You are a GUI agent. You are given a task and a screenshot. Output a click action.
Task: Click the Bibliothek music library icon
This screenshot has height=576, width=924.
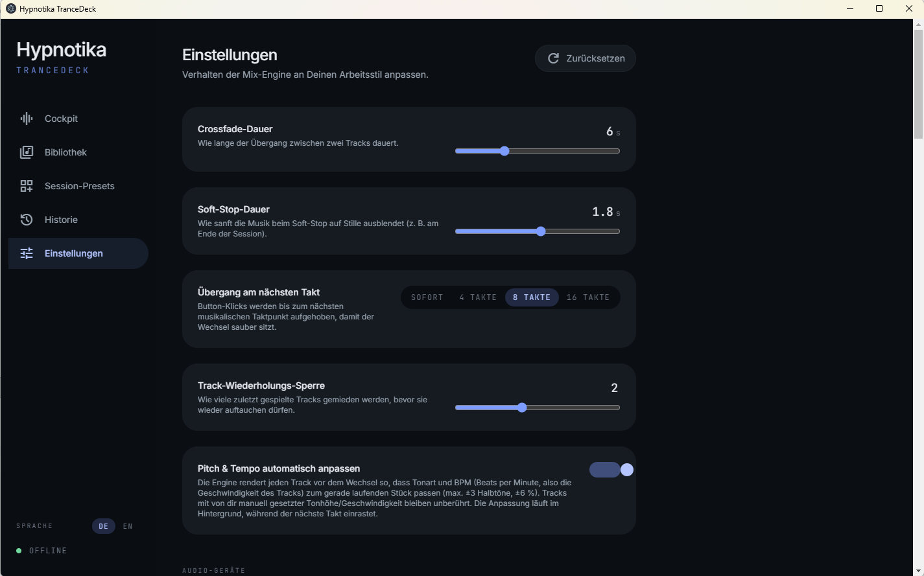[27, 152]
